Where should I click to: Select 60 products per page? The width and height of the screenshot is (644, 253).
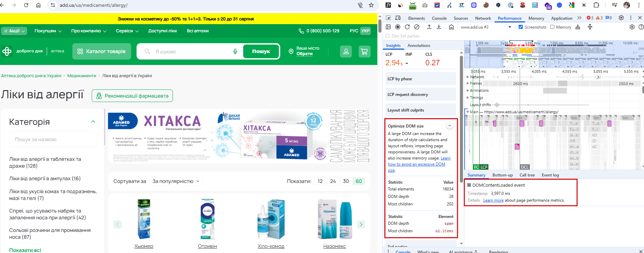(359, 181)
